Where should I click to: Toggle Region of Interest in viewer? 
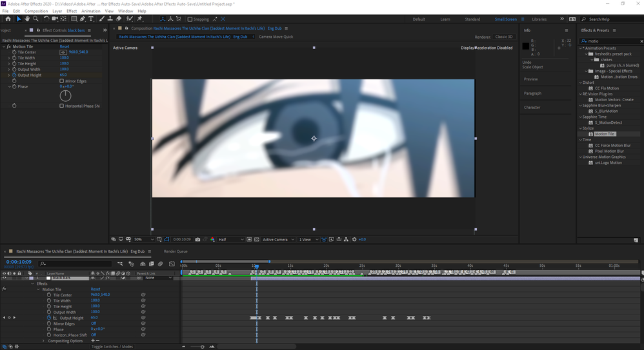click(x=249, y=239)
